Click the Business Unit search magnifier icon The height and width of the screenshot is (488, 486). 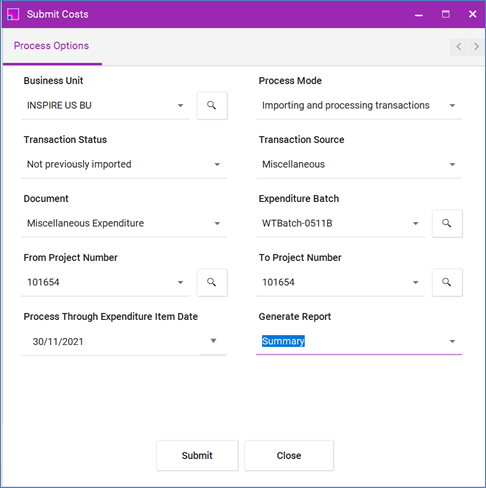pyautogui.click(x=212, y=106)
